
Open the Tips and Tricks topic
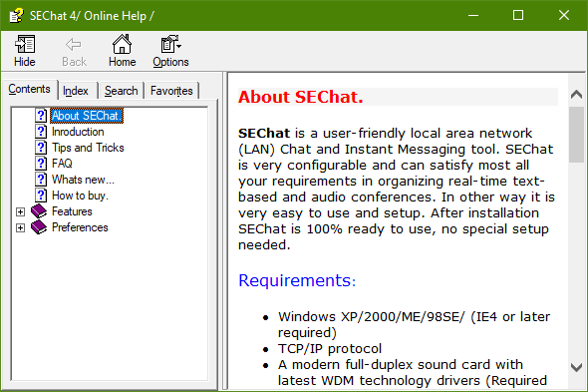pyautogui.click(x=88, y=148)
